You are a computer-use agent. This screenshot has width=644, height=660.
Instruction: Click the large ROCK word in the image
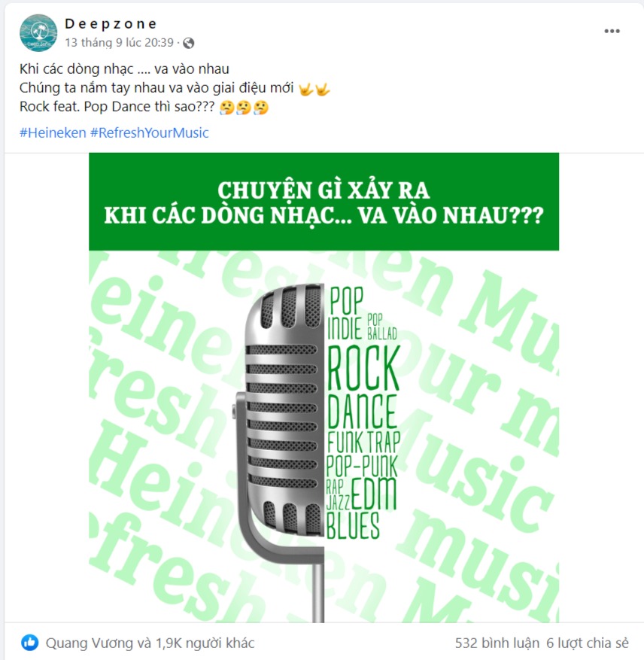[363, 368]
